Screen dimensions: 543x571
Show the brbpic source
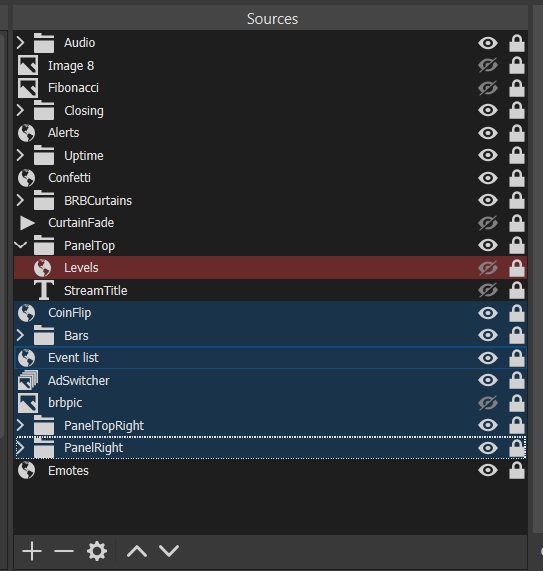coord(488,403)
